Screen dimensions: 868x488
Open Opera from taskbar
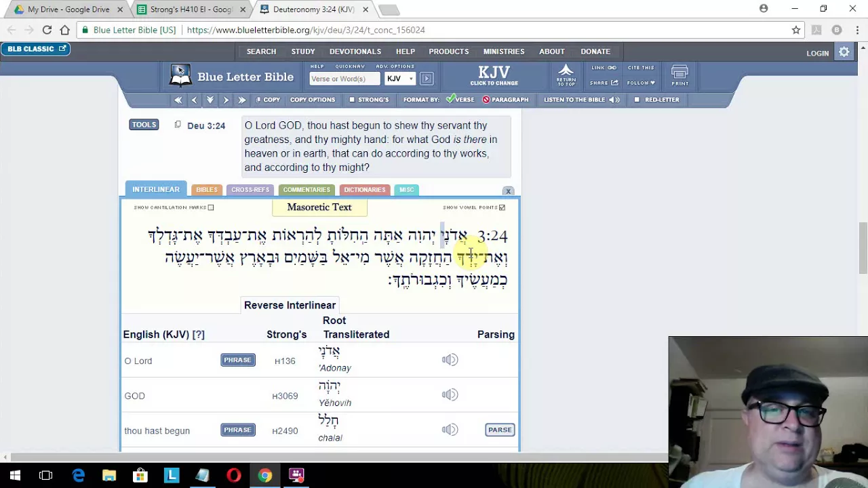(233, 475)
